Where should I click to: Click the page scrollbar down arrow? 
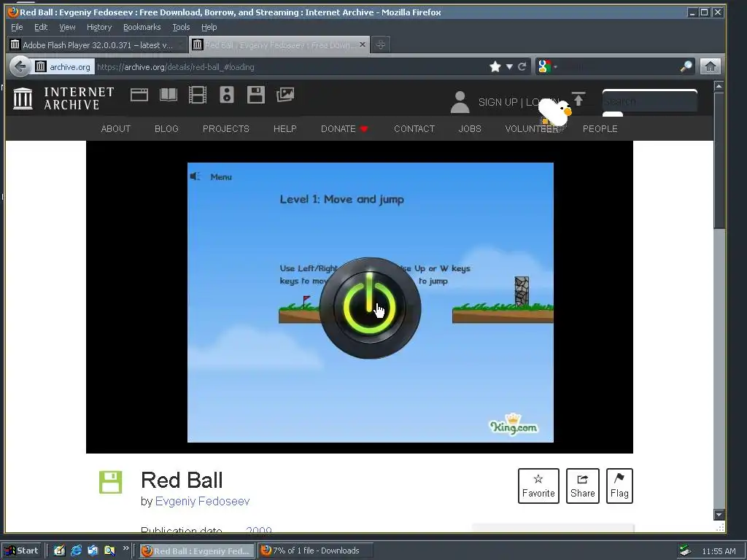click(x=719, y=514)
